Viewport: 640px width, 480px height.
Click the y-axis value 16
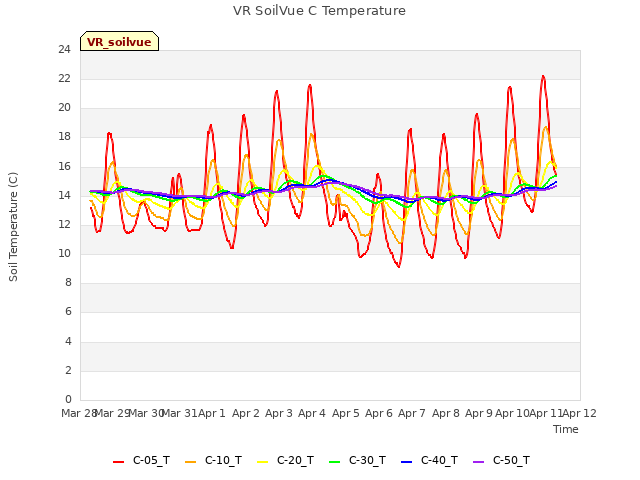pyautogui.click(x=64, y=167)
